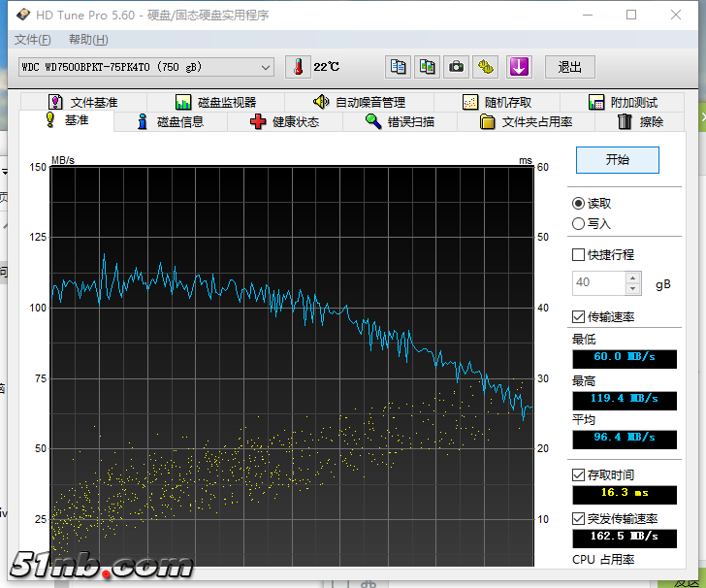Open the 健康状态 health tab

pyautogui.click(x=284, y=121)
